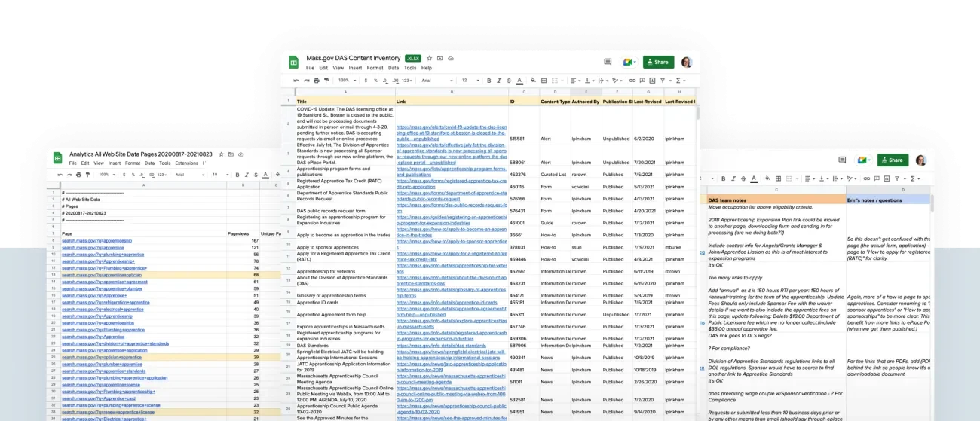
Task: Open Insert menu in Content Inventory window
Action: [x=355, y=68]
